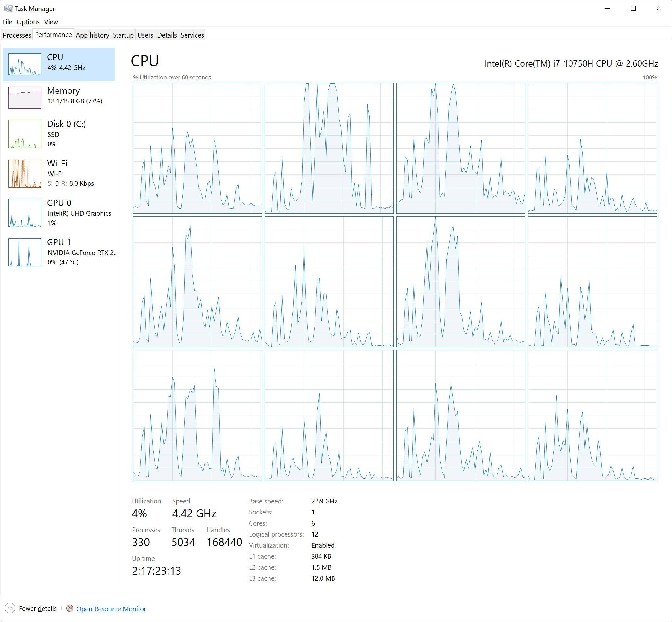Click the Task Manager title bar icon

pyautogui.click(x=8, y=8)
